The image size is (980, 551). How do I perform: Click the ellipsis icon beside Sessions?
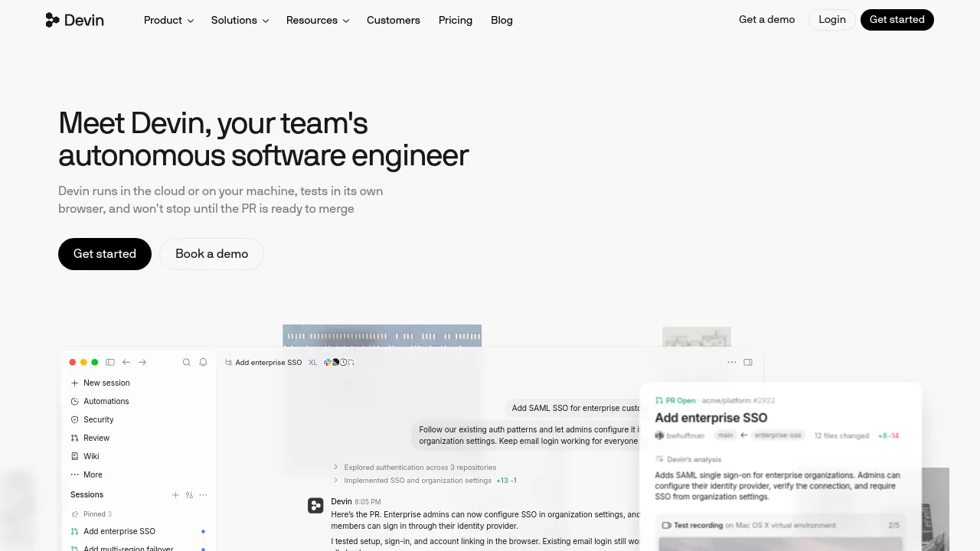coord(203,495)
